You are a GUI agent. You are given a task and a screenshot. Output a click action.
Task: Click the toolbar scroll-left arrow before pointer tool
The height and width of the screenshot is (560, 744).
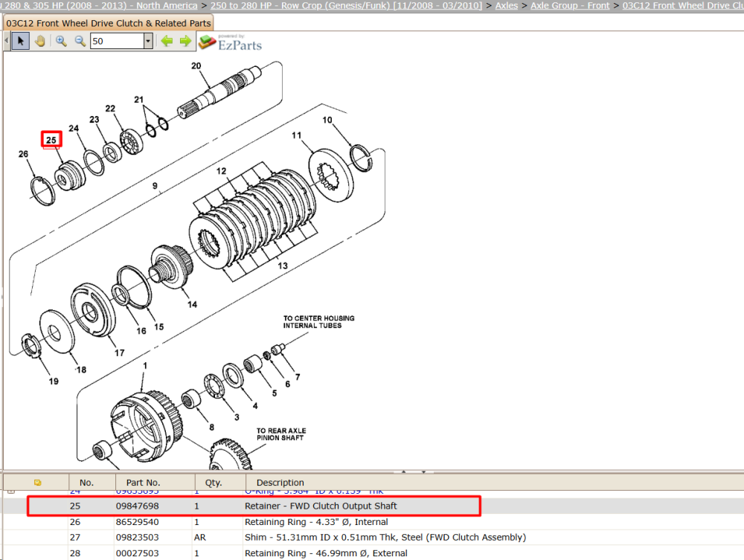(x=6, y=41)
